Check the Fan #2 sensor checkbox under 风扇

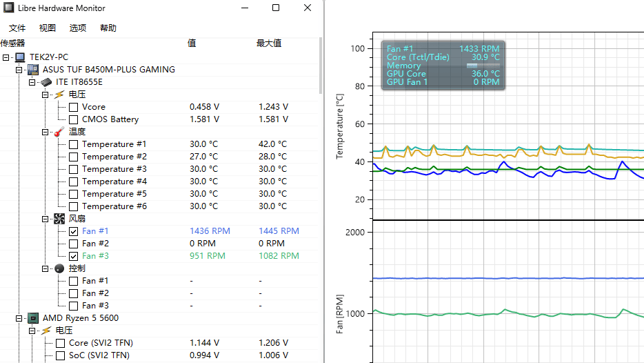coord(74,244)
